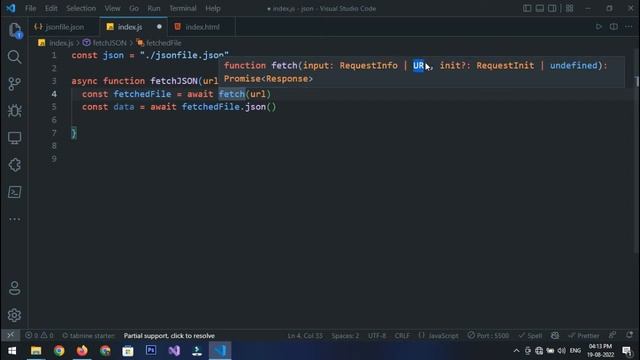Open the Run and Debug view
Screen dimensions: 640x360
click(14, 111)
